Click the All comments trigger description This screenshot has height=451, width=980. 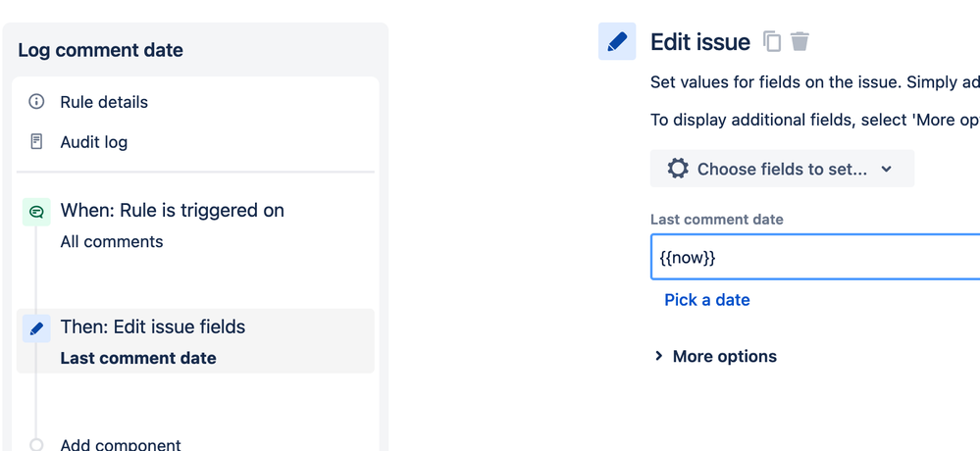(x=112, y=241)
